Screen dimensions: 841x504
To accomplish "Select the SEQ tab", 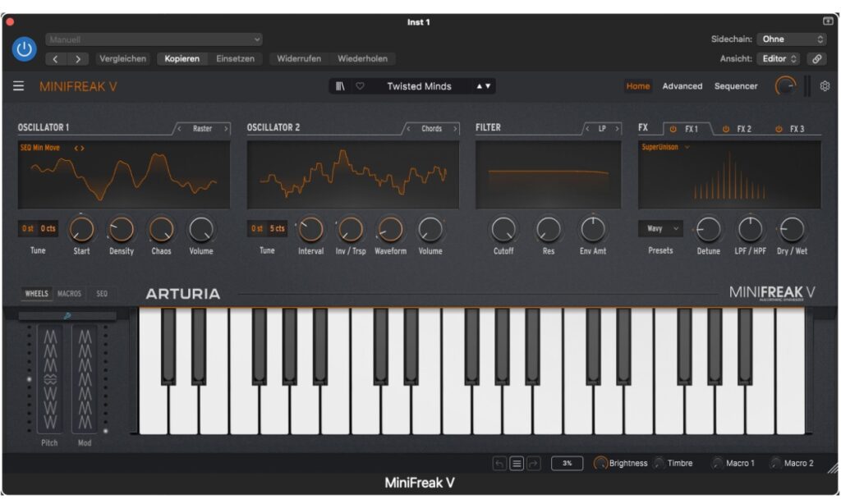I will pos(102,294).
